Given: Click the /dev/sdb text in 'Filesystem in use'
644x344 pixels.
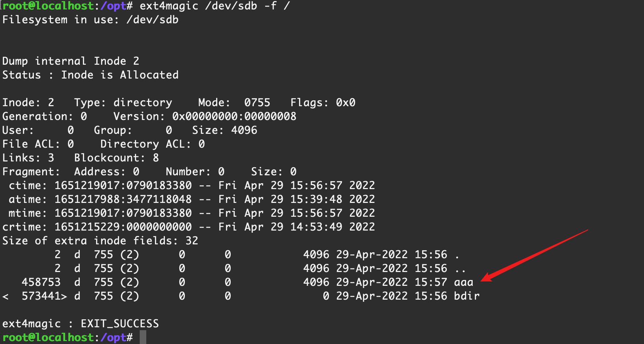Looking at the screenshot, I should [152, 20].
